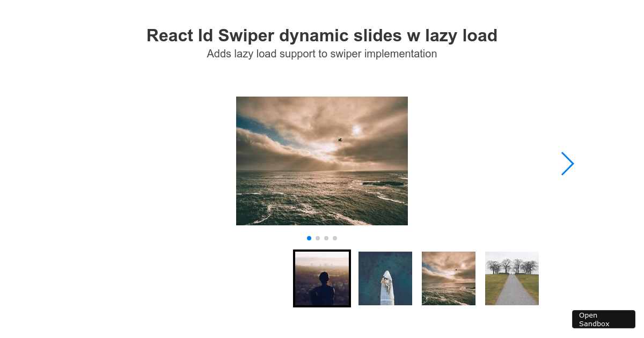Advance to the next slide with the blue arrow
The height and width of the screenshot is (338, 644).
coord(568,164)
